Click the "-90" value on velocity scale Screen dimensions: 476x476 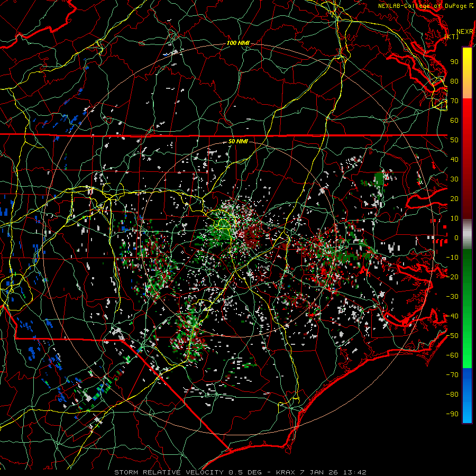click(x=452, y=414)
